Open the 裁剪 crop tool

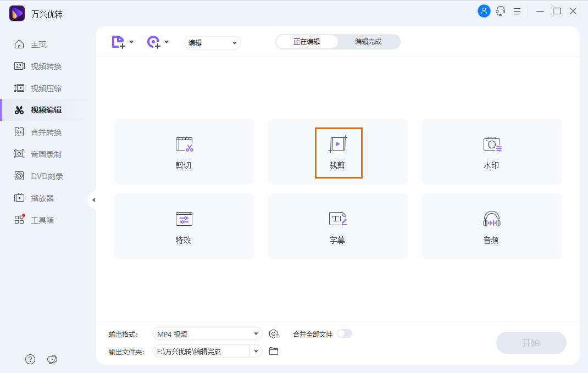(337, 152)
